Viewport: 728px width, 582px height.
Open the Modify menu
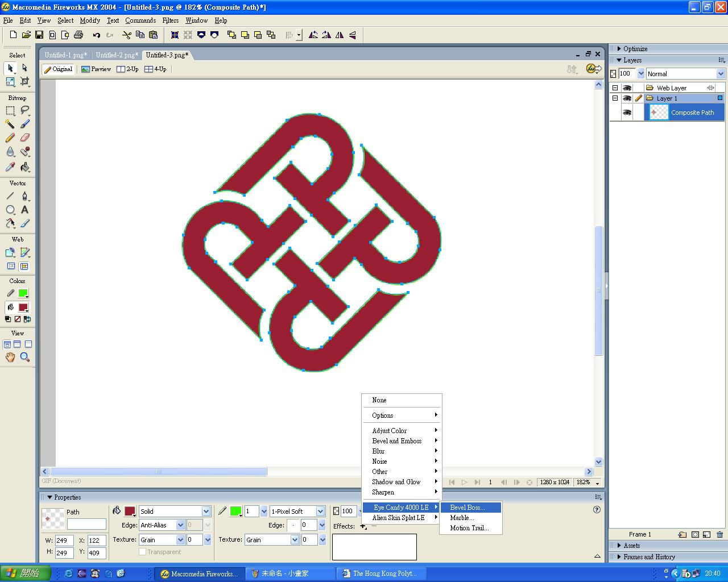coord(90,20)
